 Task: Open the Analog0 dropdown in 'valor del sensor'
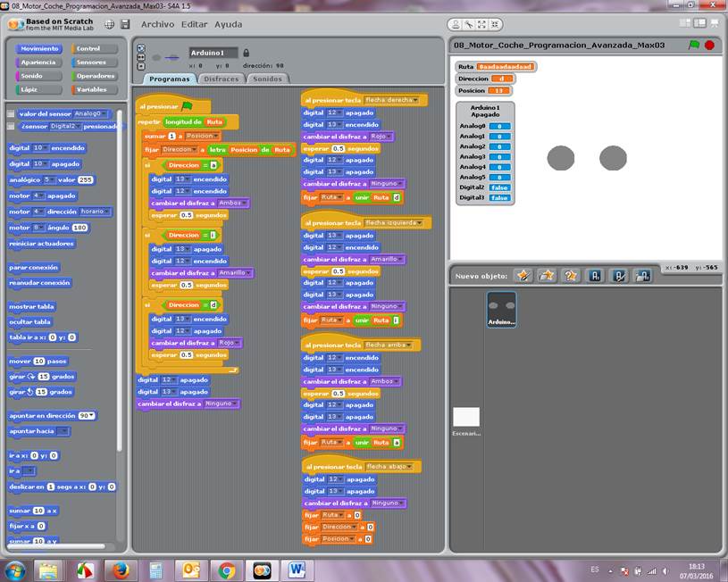click(x=90, y=113)
